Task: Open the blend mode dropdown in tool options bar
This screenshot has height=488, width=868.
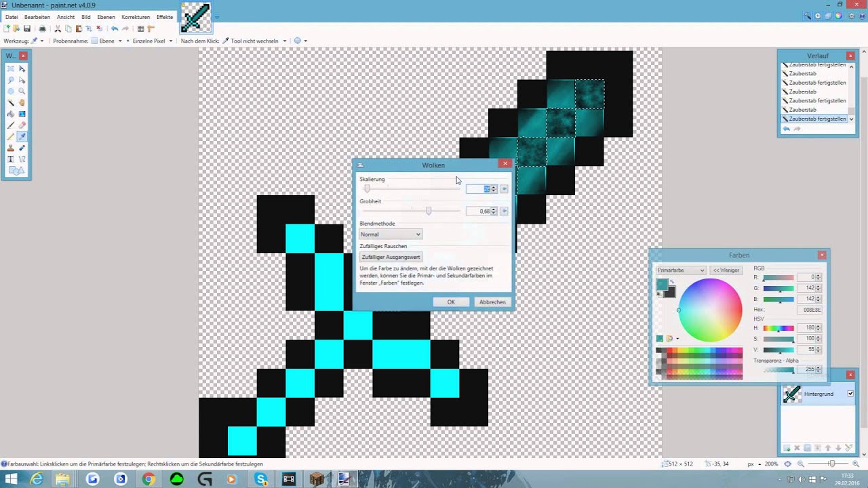Action: point(300,41)
